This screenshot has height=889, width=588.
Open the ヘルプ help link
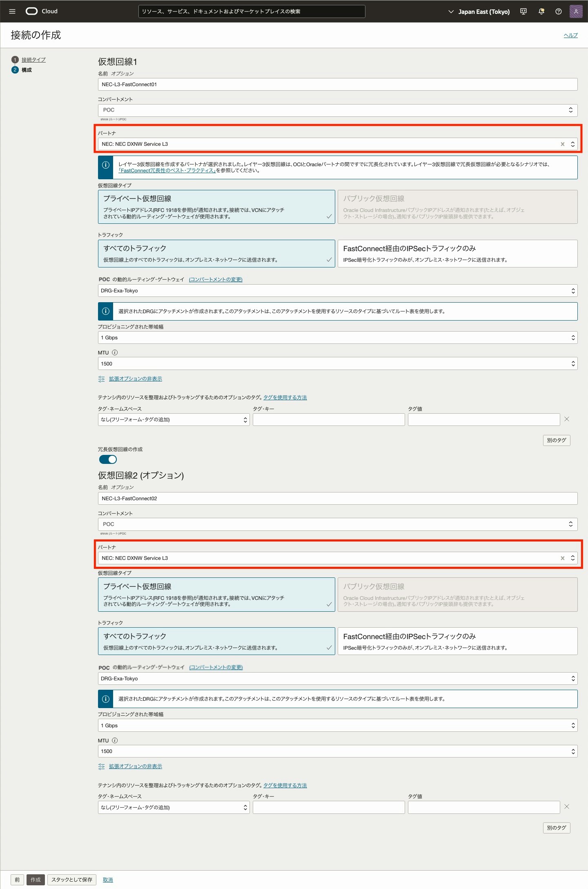(x=571, y=35)
